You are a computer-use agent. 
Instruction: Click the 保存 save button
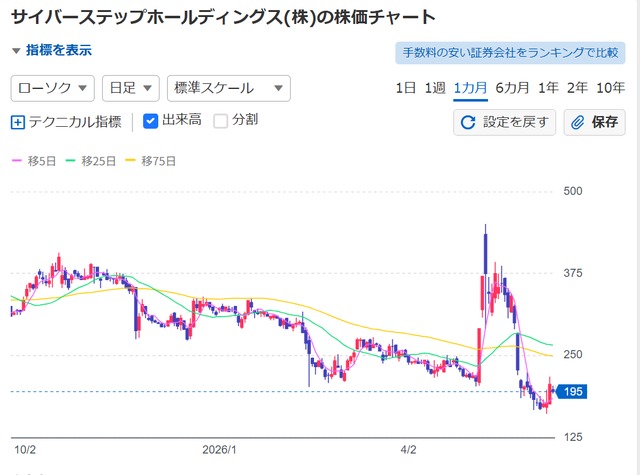pyautogui.click(x=594, y=122)
